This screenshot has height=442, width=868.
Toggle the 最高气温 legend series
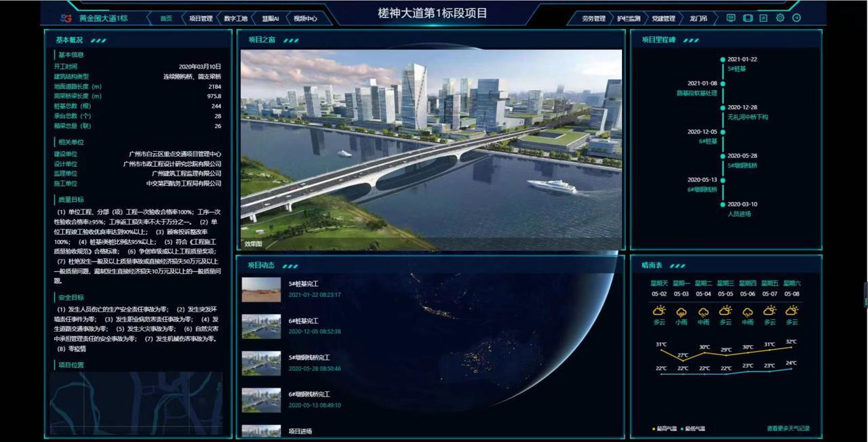pyautogui.click(x=664, y=428)
